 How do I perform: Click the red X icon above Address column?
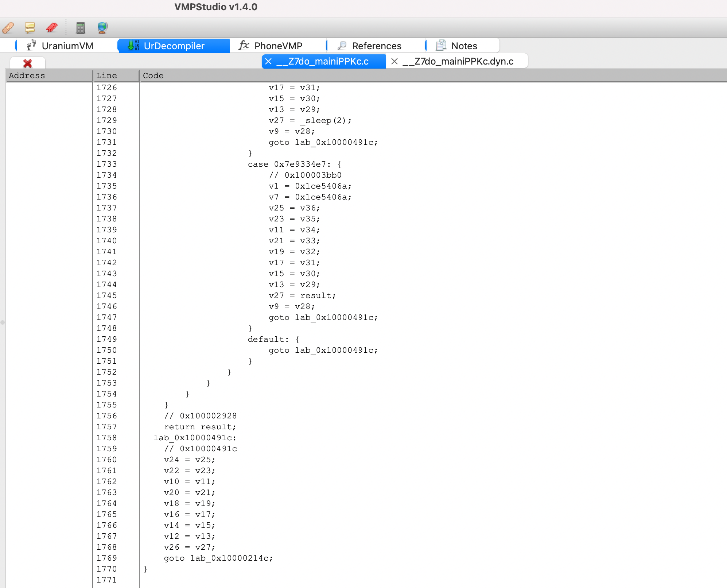pyautogui.click(x=28, y=63)
